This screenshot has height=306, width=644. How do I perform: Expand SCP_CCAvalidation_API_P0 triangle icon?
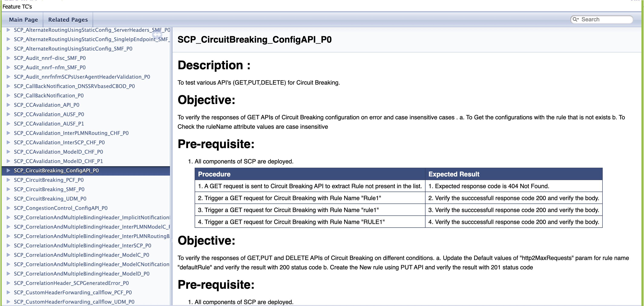[9, 105]
